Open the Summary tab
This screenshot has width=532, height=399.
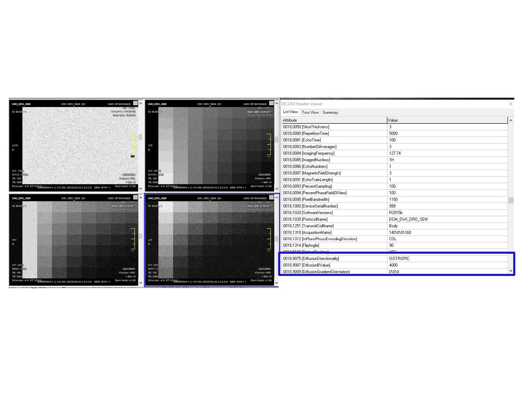330,112
